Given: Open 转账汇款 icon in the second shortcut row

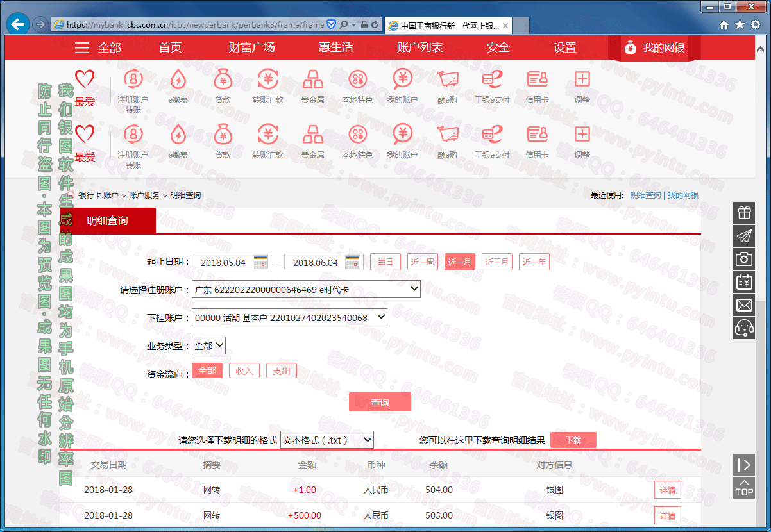Looking at the screenshot, I should point(267,134).
